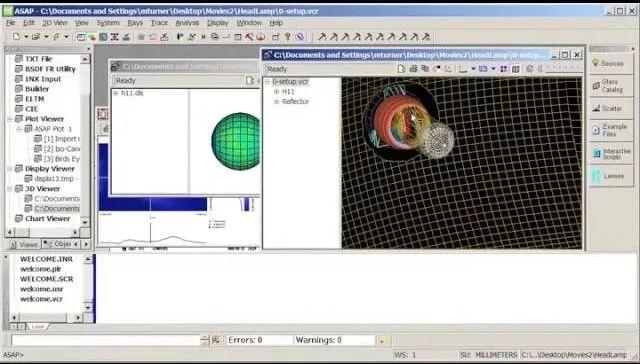Click the tree panel scroll-down arrow
Screen dimensions: 640x364
[x=85, y=223]
